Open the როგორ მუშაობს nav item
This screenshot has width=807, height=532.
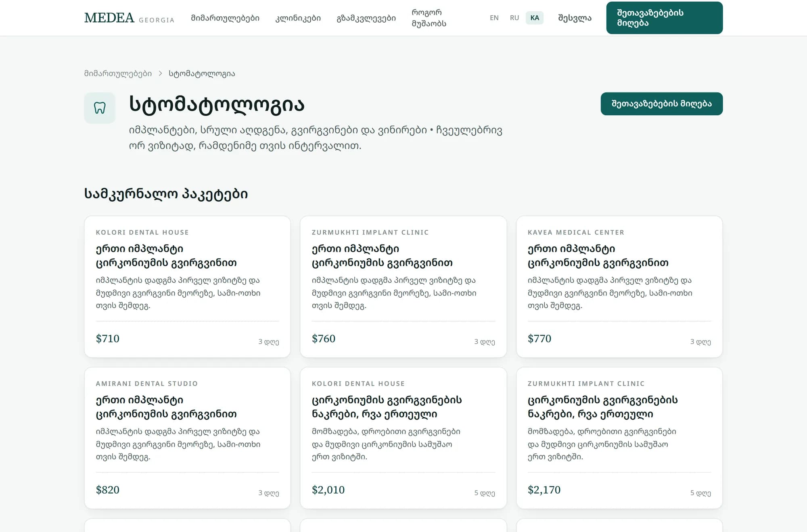[x=429, y=18]
